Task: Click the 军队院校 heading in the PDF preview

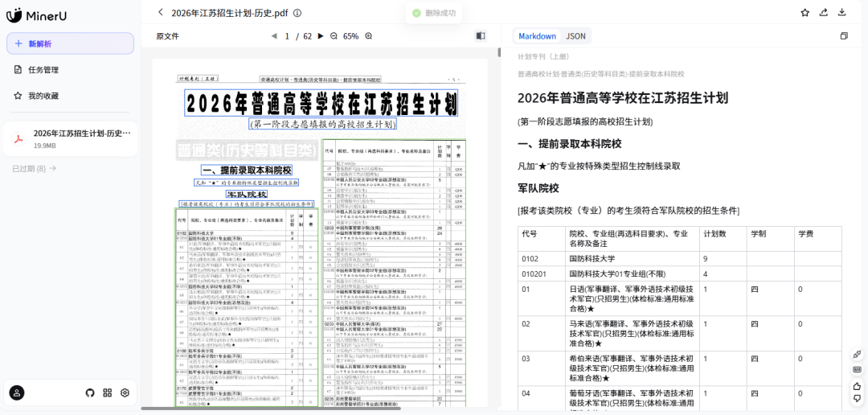Action: (247, 195)
